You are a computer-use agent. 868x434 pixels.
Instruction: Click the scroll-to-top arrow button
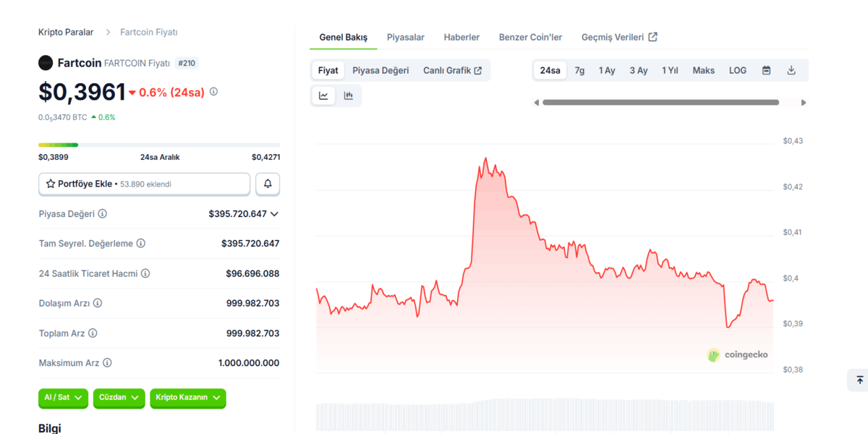click(x=859, y=380)
